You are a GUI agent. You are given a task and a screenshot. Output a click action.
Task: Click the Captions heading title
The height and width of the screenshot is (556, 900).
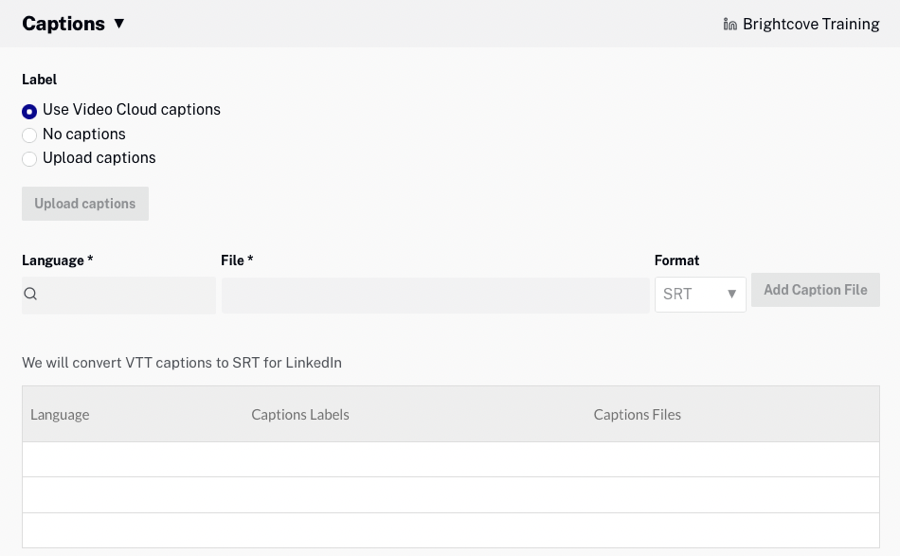point(63,24)
